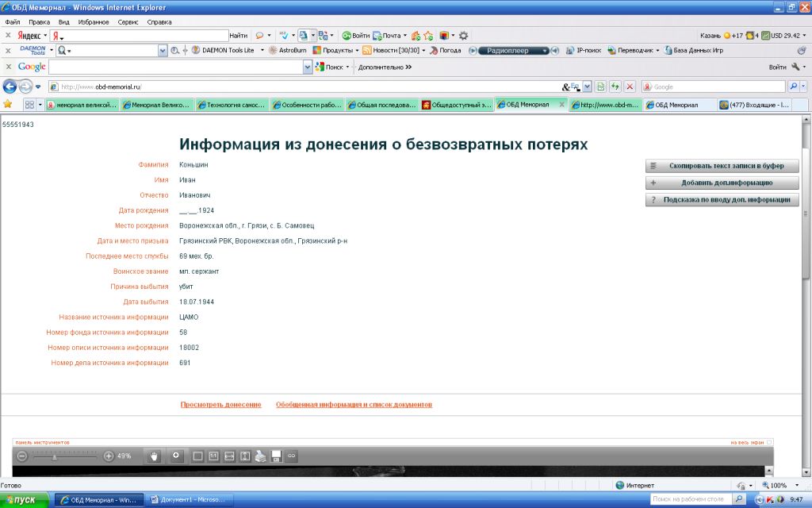This screenshot has width=812, height=508.
Task: Click the zoom in plus icon
Action: [x=109, y=456]
